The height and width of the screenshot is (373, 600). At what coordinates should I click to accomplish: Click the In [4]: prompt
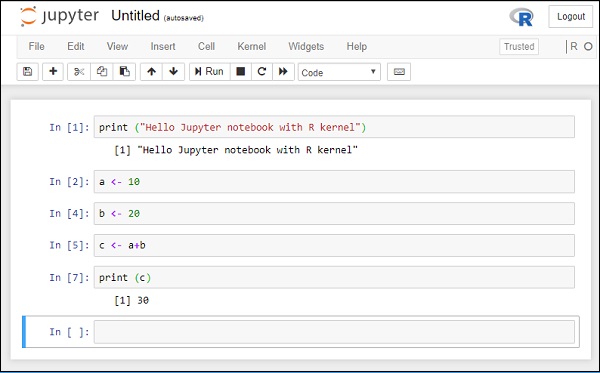[x=69, y=213]
